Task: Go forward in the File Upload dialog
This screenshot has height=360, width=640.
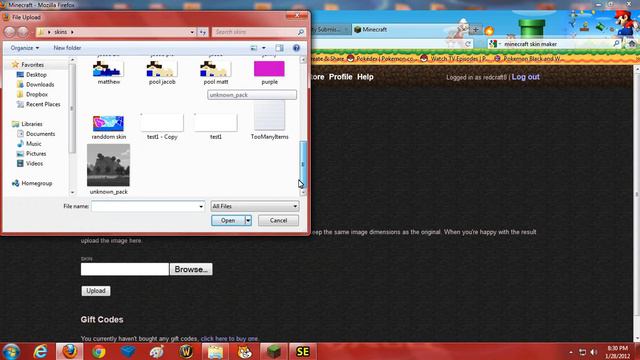Action: pos(23,32)
